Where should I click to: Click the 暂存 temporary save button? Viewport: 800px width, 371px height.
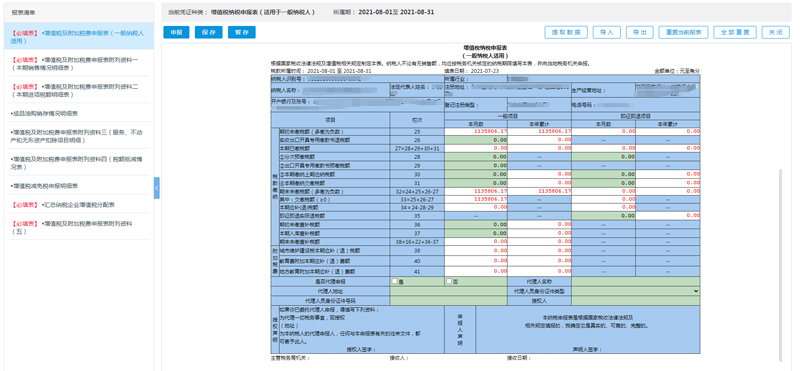tap(241, 32)
